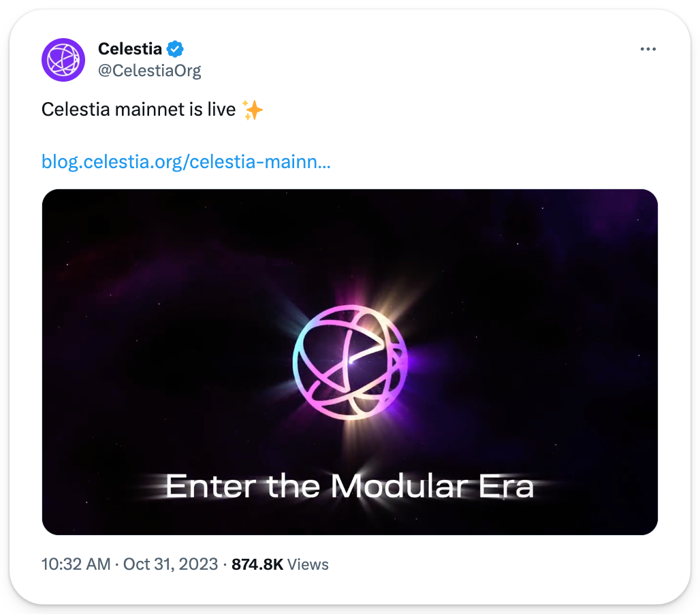
Task: Open the three-dot more options menu
Action: coord(648,49)
